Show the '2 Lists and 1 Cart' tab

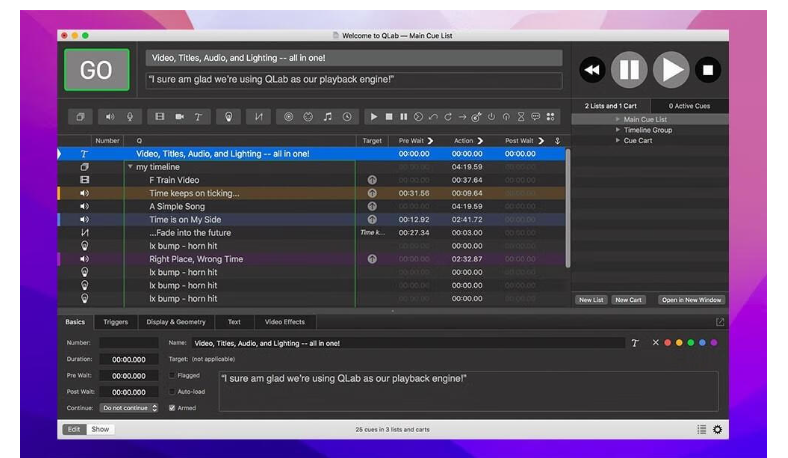click(x=611, y=106)
